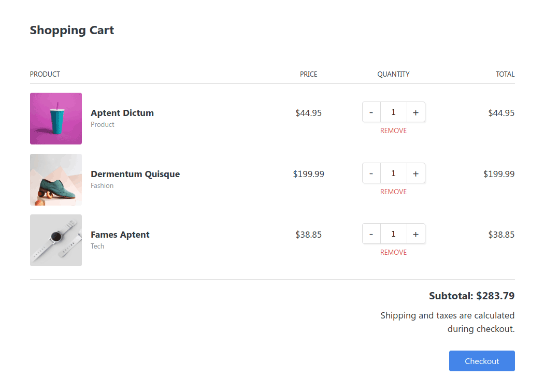
Task: Focus the Fames Aptent quantity field
Action: point(393,234)
